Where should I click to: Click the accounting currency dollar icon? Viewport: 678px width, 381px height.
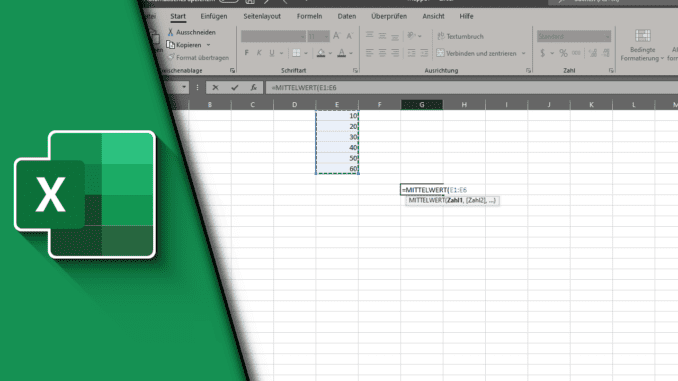coord(543,53)
